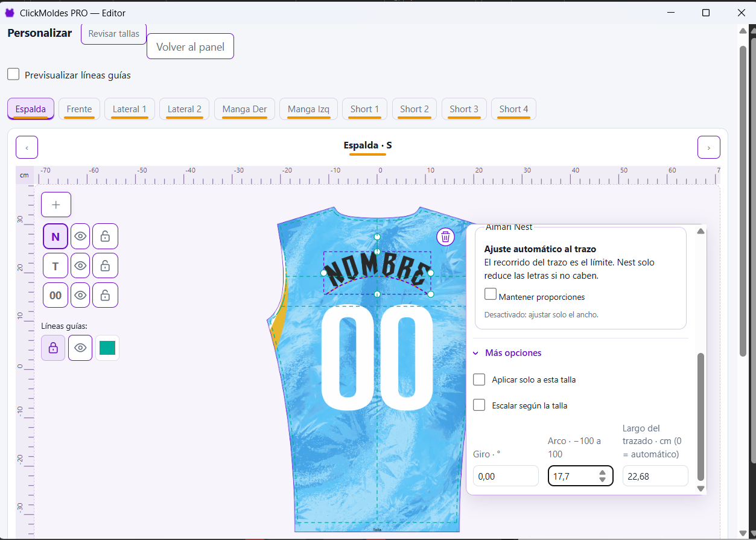Hide the T layer using its eye icon
Image resolution: width=756 pixels, height=540 pixels.
pyautogui.click(x=80, y=265)
